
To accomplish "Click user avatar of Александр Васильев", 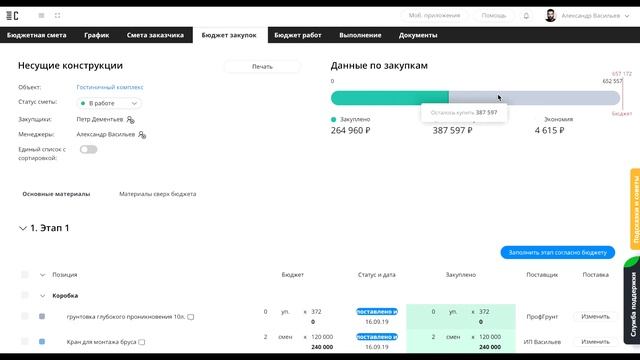I will tap(550, 16).
